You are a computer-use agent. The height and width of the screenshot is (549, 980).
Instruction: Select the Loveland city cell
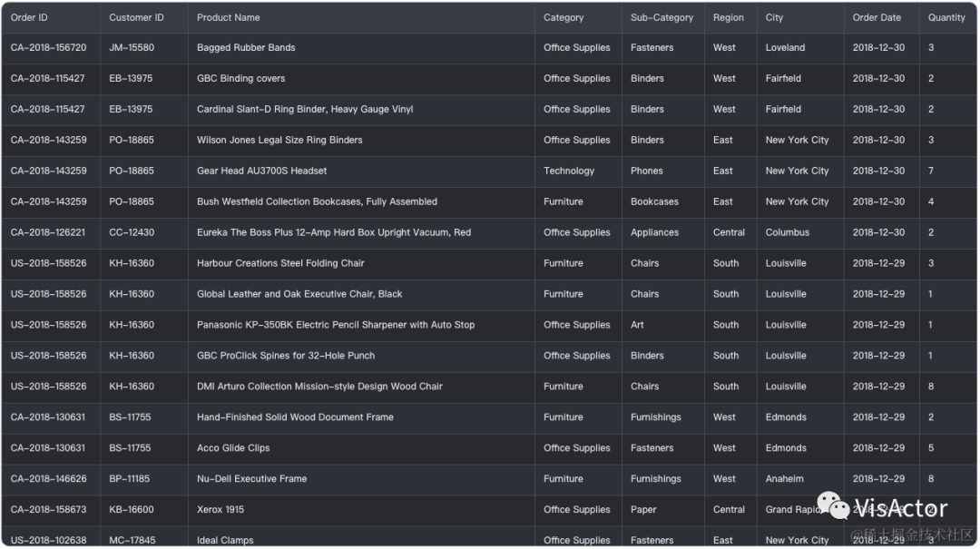coord(785,48)
